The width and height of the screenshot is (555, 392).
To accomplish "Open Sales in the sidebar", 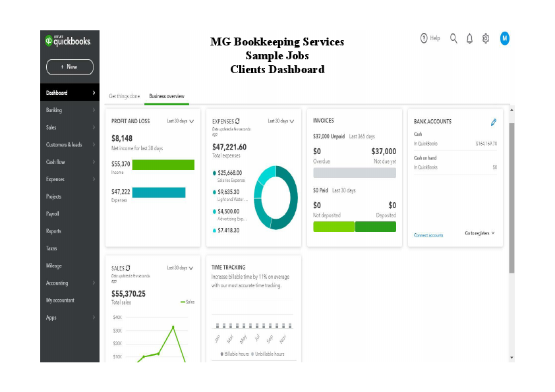I will (70, 127).
